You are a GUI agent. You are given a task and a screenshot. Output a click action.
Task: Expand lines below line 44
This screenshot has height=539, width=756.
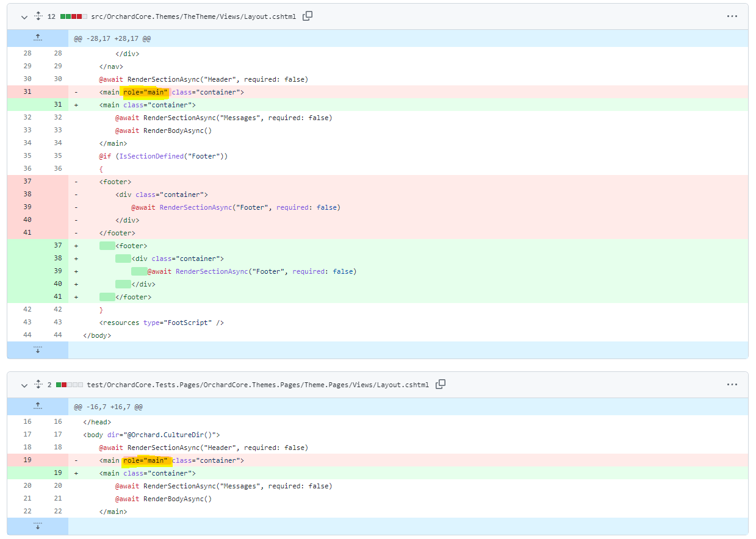38,350
